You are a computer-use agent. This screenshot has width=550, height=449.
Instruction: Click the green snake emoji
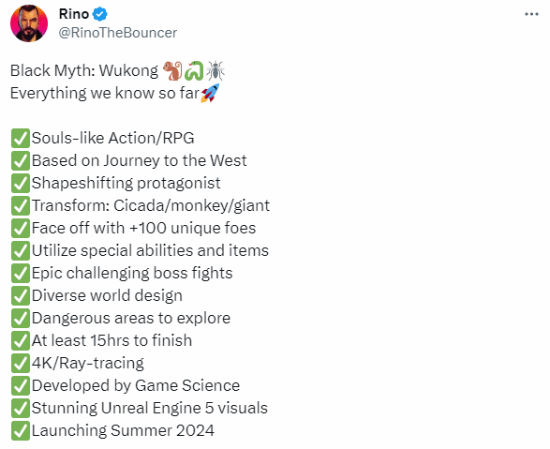(x=194, y=71)
